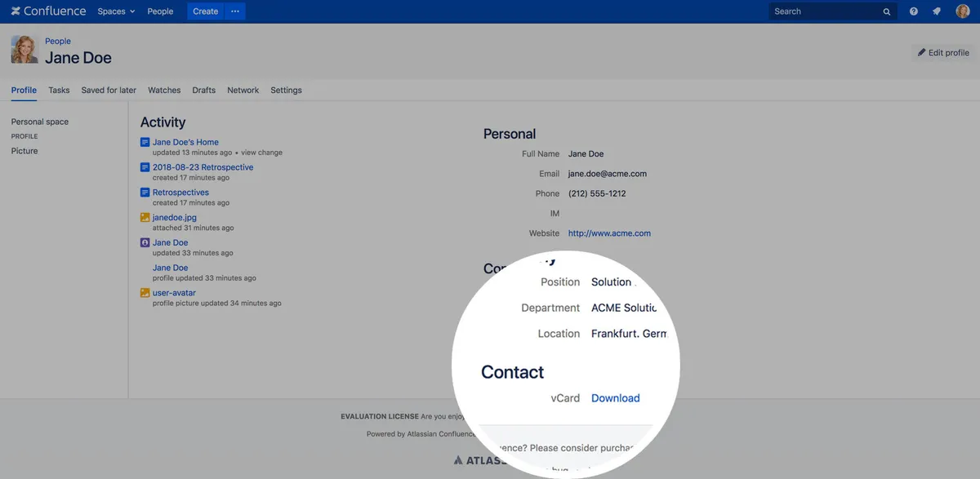Switch to the Tasks tab
980x479 pixels.
point(59,90)
